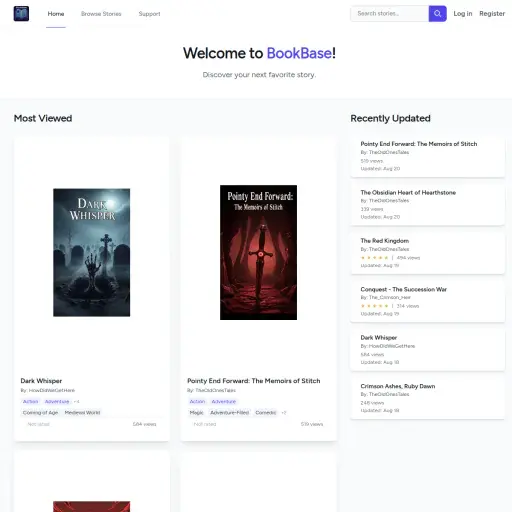Open Pointy End Forward in Recently Updated
This screenshot has height=512, width=512.
pos(419,144)
